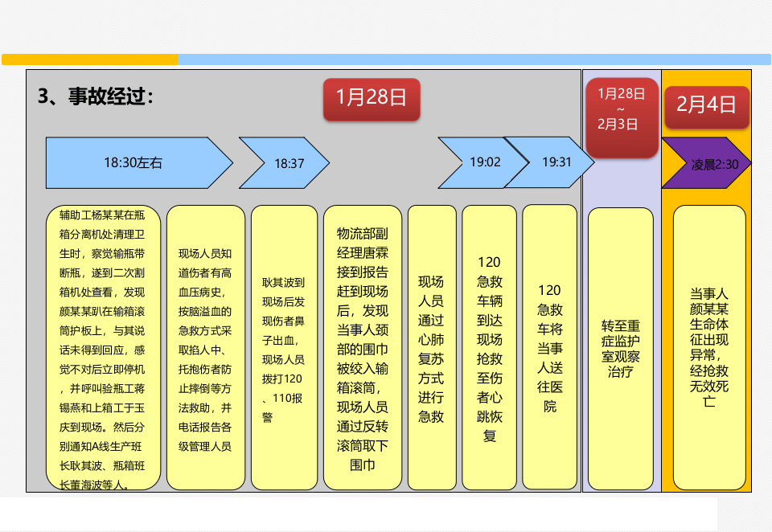Viewport: 772px width, 532px height.
Task: Click the box '120急救车辆到达现场抢救'
Action: point(489,347)
